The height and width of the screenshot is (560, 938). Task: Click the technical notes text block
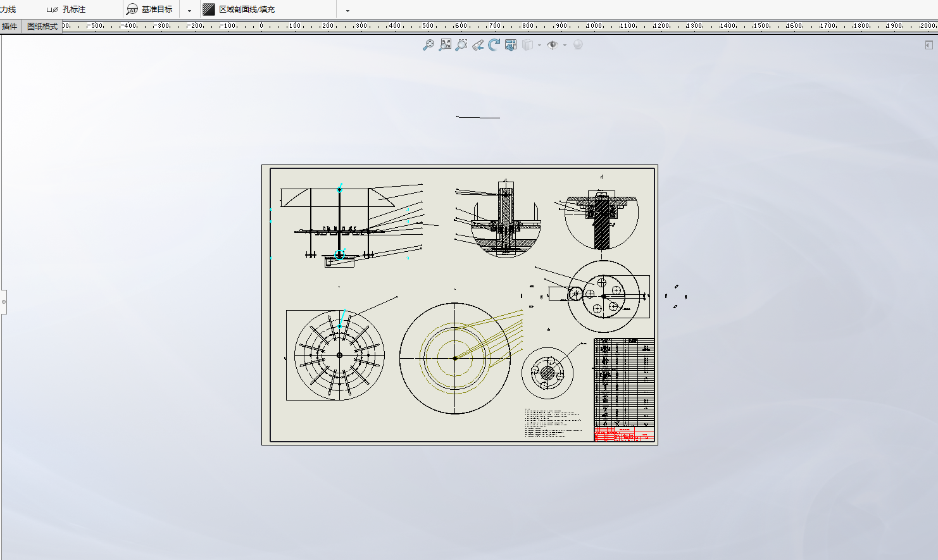(553, 423)
